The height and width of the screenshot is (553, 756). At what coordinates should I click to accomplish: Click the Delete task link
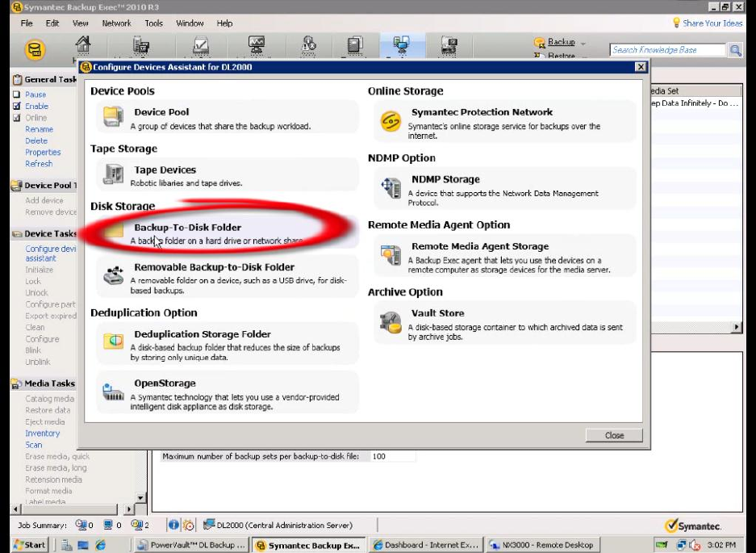tap(36, 141)
